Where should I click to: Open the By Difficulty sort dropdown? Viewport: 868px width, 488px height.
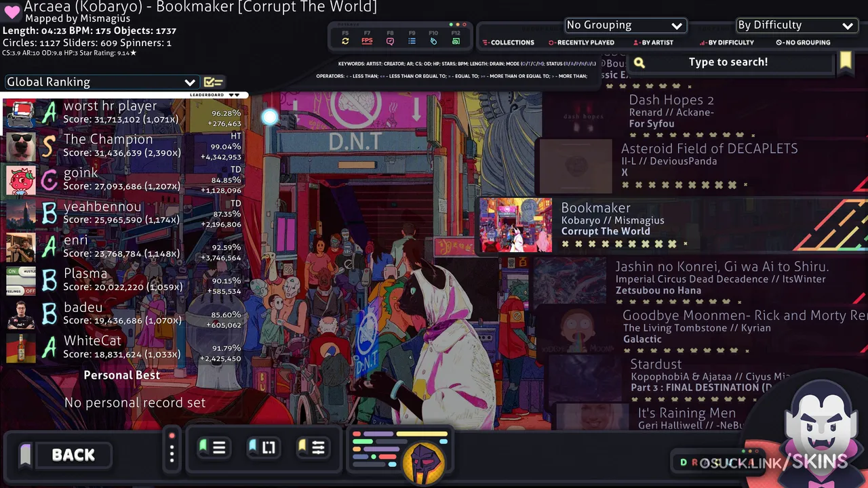pyautogui.click(x=796, y=25)
